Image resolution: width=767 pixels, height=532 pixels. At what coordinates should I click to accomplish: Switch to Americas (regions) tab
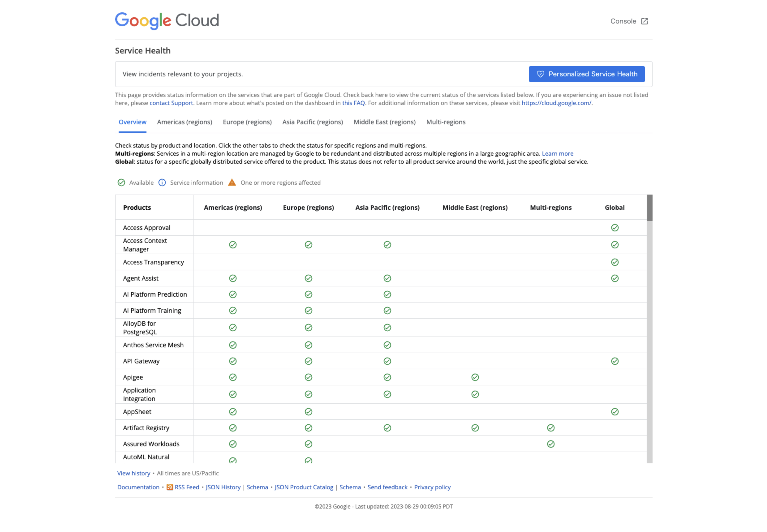[x=184, y=122]
